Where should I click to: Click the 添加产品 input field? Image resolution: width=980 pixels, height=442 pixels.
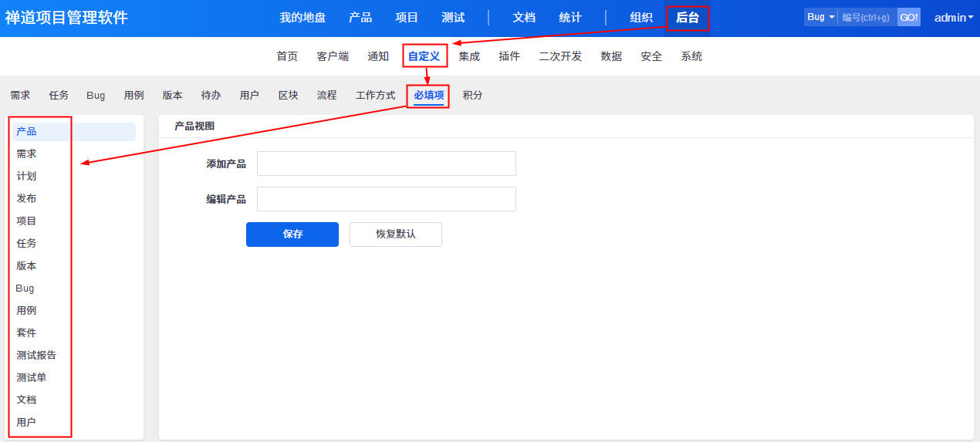click(386, 164)
